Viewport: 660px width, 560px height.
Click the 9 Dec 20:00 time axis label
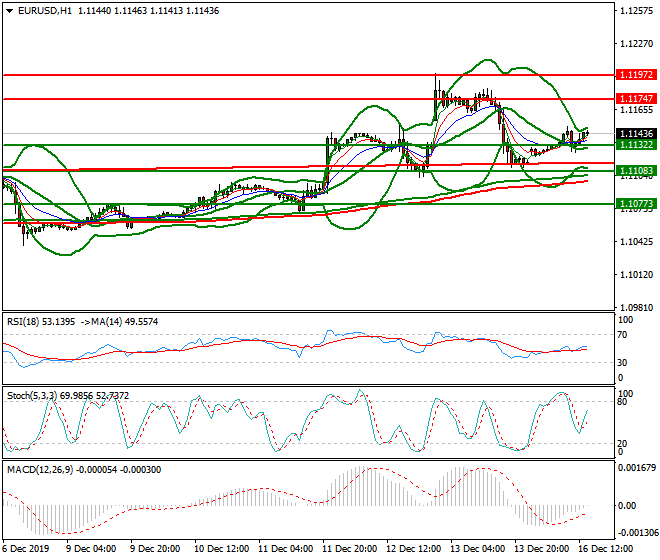coord(155,549)
